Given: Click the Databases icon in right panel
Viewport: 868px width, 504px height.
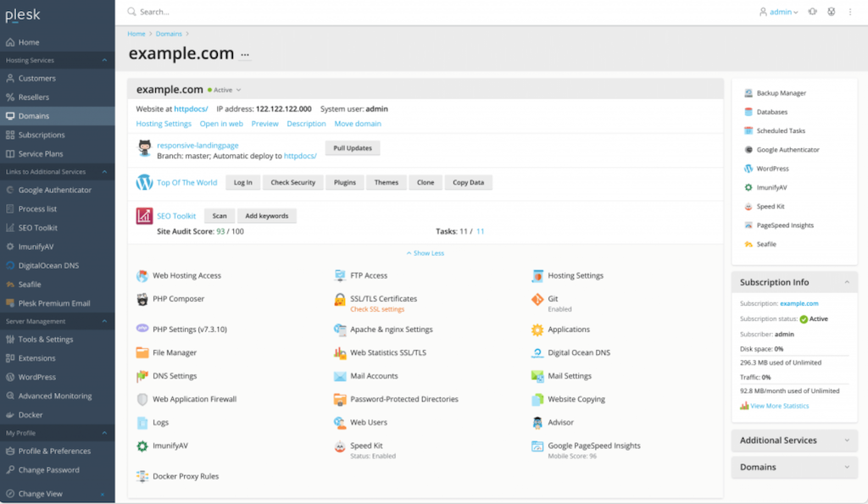Looking at the screenshot, I should coord(748,112).
